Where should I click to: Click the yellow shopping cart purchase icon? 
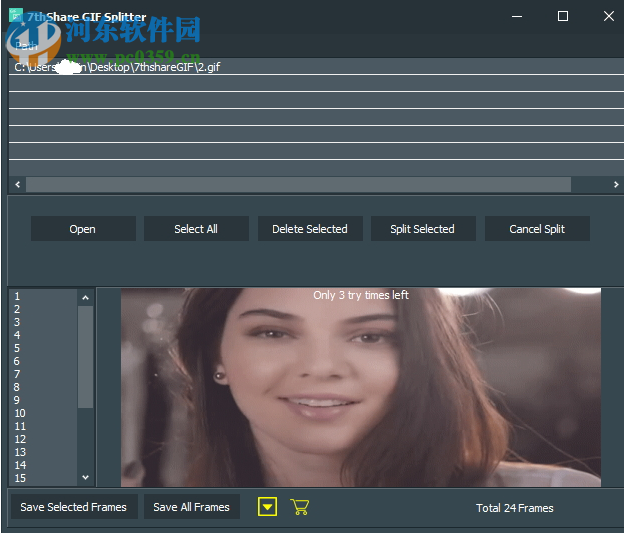click(x=300, y=507)
